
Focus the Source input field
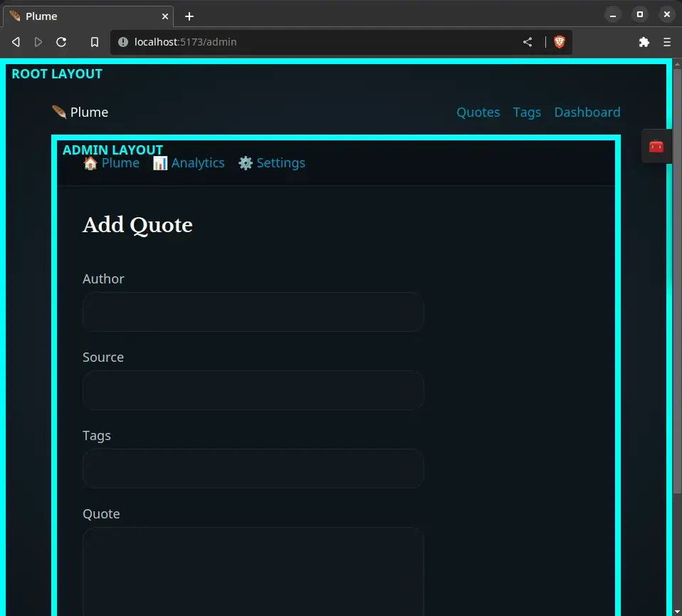click(x=253, y=390)
